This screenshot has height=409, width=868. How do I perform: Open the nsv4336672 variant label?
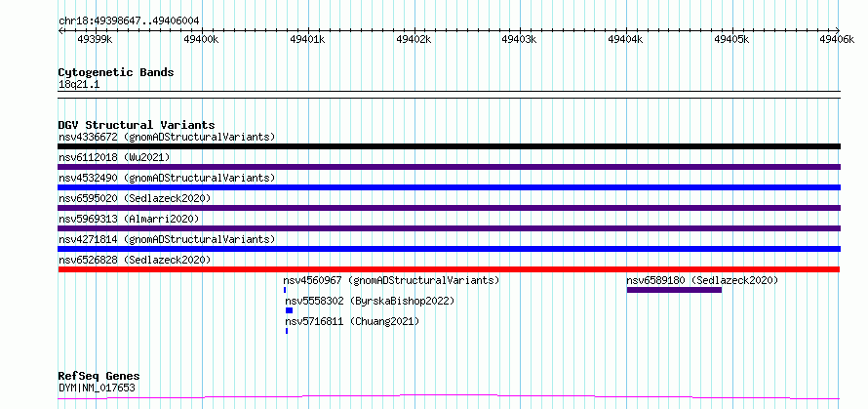coord(167,137)
